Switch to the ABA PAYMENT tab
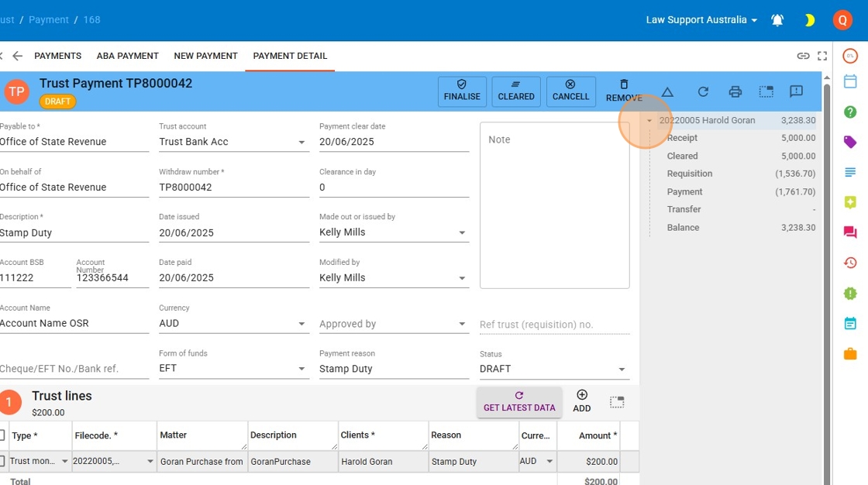 click(127, 56)
